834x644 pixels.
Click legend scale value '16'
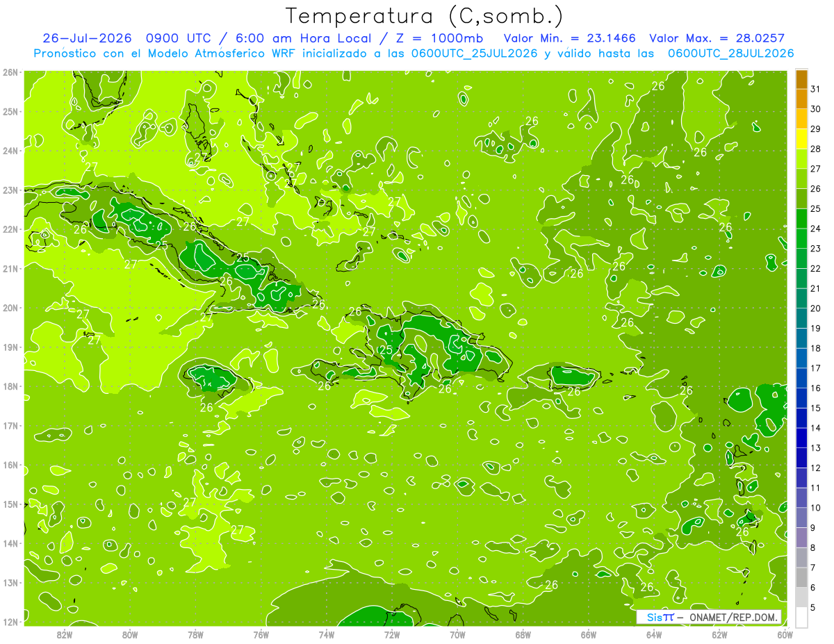tap(815, 388)
